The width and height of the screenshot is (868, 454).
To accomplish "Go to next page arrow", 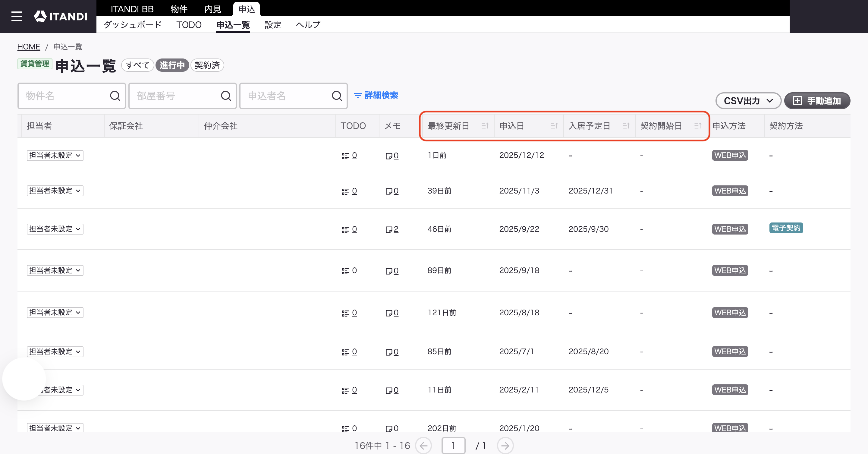I will (505, 446).
